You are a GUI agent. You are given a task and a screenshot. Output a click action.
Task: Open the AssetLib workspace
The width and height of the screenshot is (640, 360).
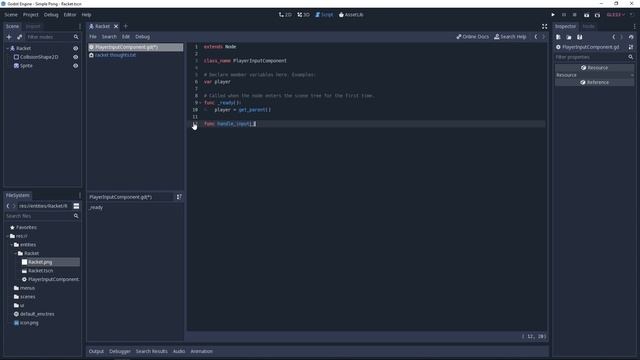[351, 15]
